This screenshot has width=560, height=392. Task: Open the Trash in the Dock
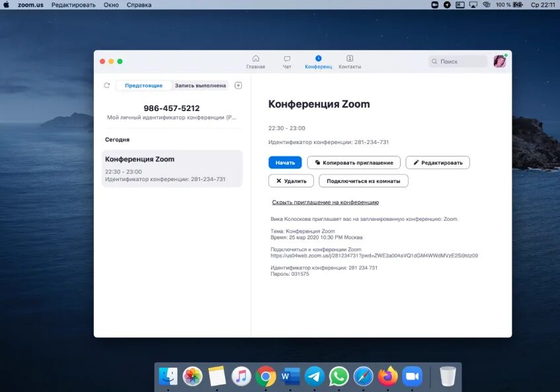pos(448,376)
